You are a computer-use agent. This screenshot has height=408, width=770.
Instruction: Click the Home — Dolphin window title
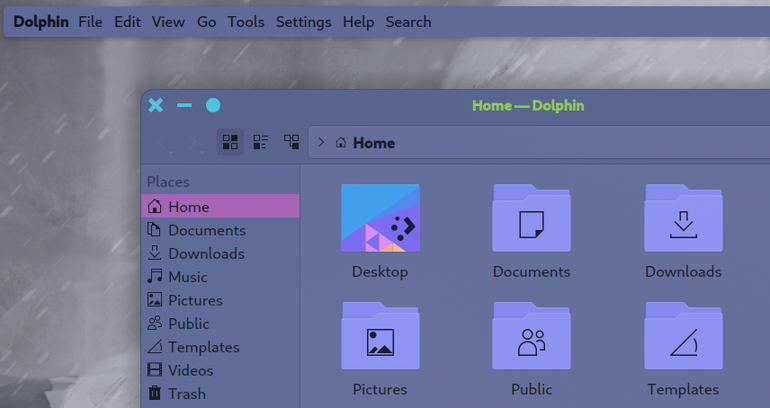point(528,106)
